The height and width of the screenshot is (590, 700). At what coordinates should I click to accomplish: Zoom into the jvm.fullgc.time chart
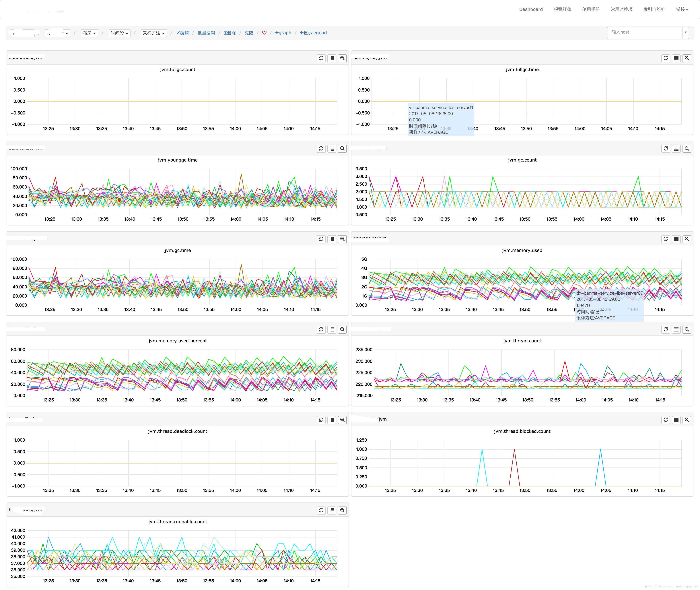point(687,58)
